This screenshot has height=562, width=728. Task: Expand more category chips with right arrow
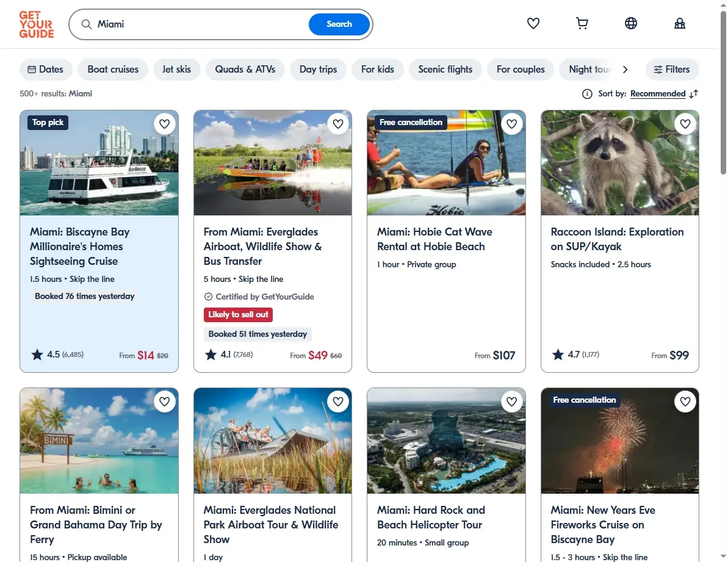(625, 70)
